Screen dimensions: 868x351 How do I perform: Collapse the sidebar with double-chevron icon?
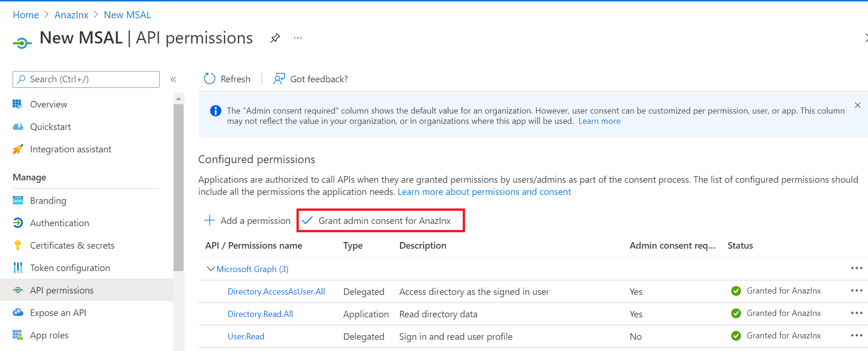pyautogui.click(x=173, y=79)
